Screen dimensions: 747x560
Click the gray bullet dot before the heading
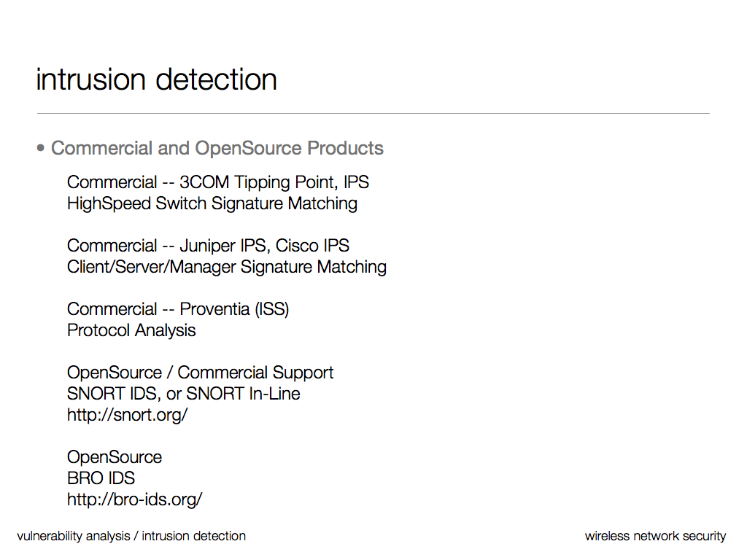click(x=41, y=149)
